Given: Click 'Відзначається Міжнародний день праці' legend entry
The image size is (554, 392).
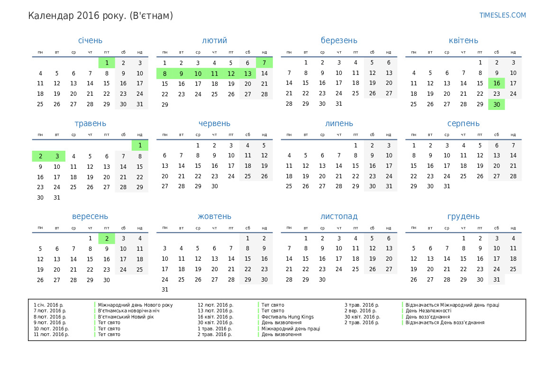Looking at the screenshot, I should click(452, 305).
